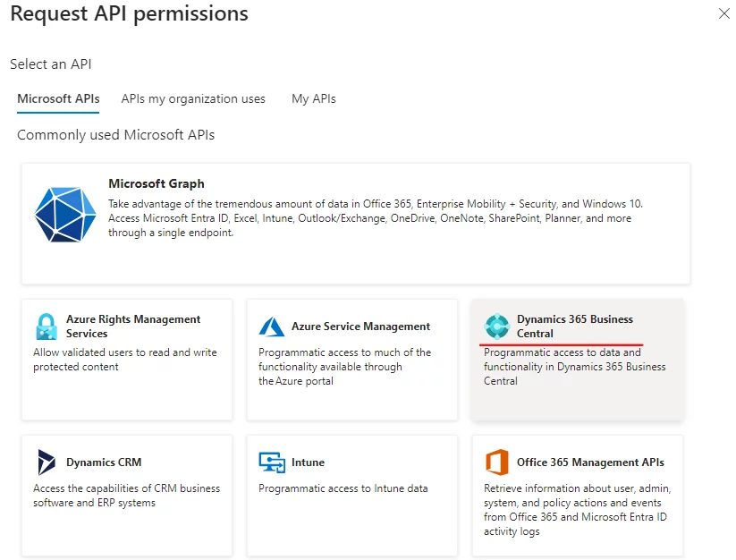Open the Office 365 Management APIs title
The width and height of the screenshot is (736, 560).
pos(590,462)
